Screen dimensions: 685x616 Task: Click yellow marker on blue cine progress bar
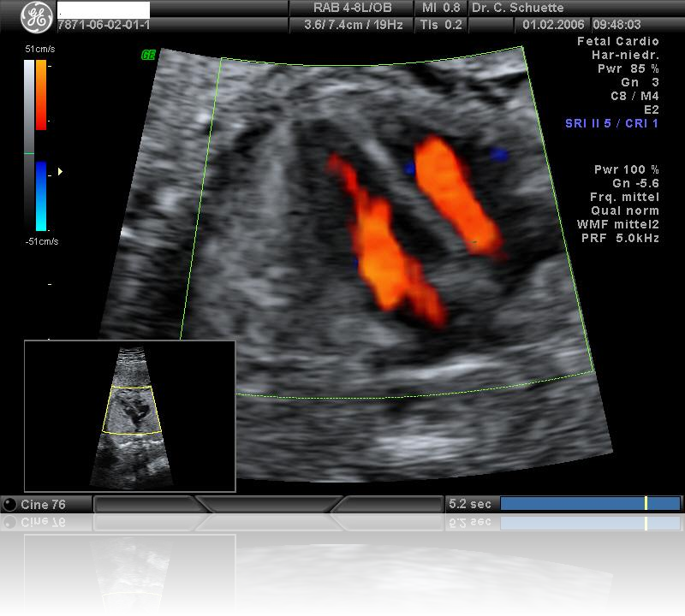tap(646, 504)
